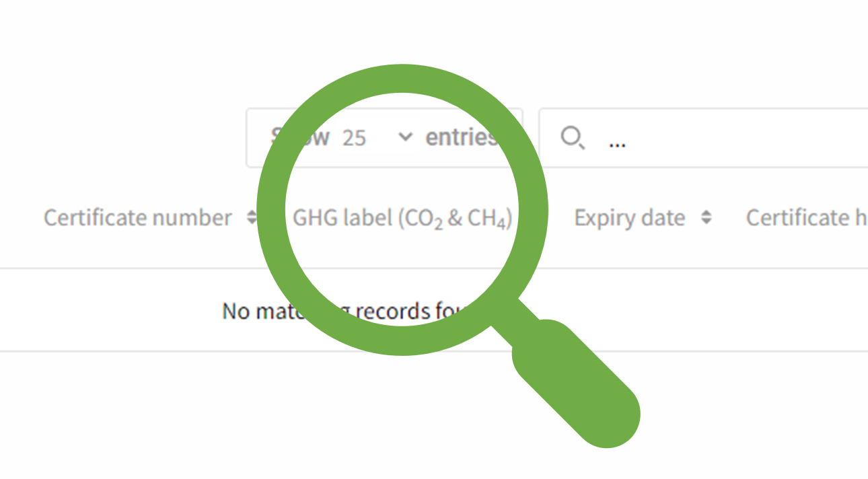
Task: Select the 25 value in entries selector
Action: [x=354, y=138]
